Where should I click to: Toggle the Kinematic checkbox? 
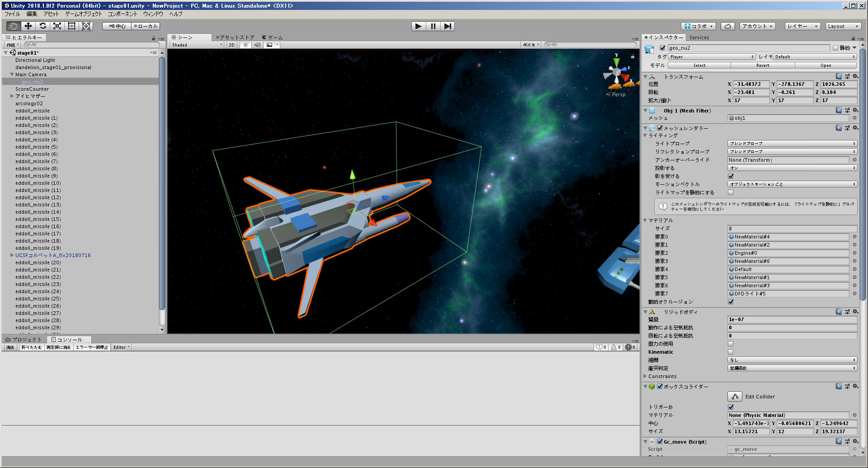click(731, 352)
